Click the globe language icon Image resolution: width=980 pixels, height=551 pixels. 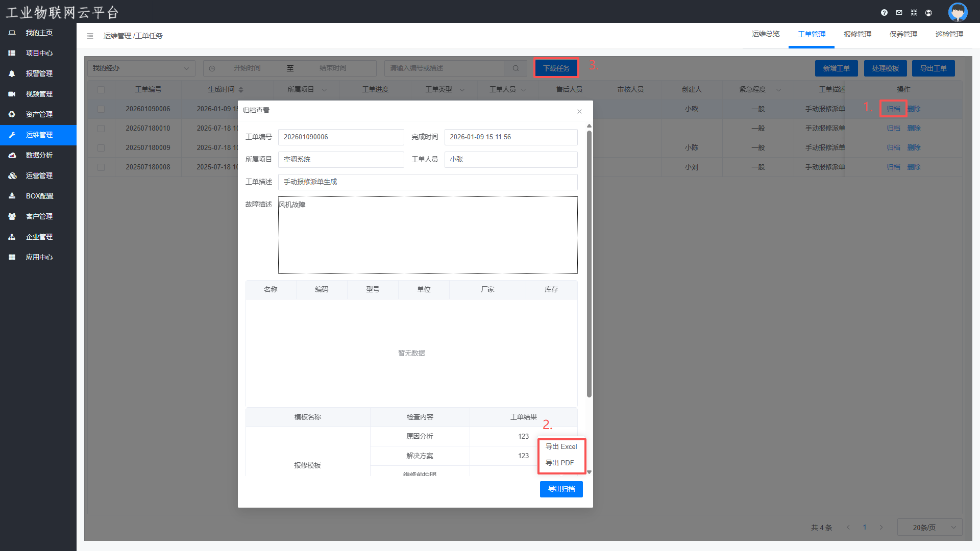(928, 13)
